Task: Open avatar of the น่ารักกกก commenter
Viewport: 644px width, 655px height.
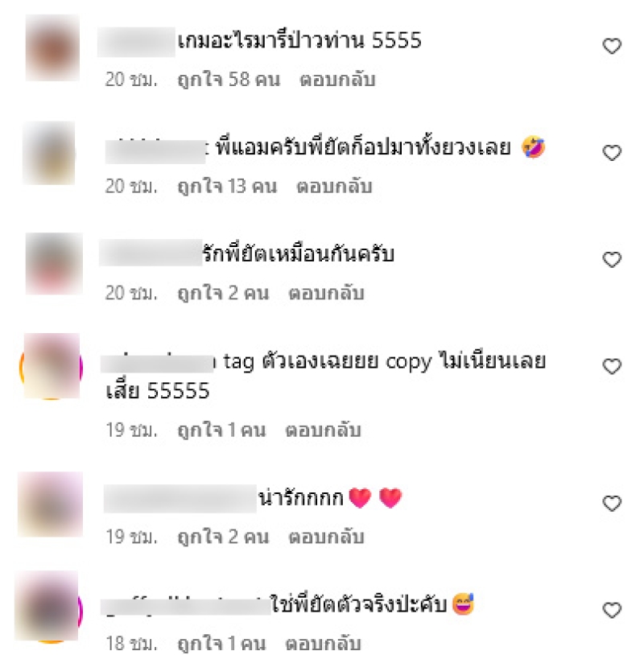Action: [50, 505]
